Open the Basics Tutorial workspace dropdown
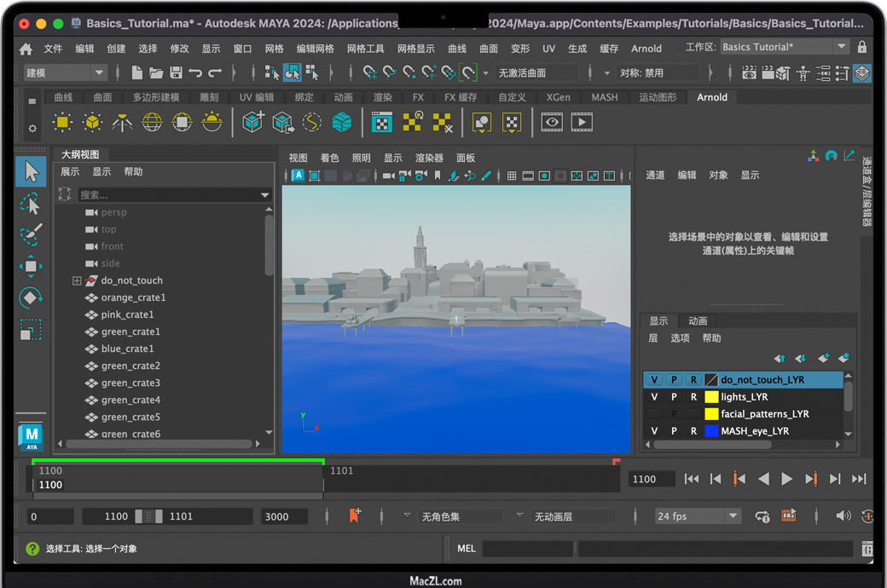887x588 pixels. click(841, 48)
